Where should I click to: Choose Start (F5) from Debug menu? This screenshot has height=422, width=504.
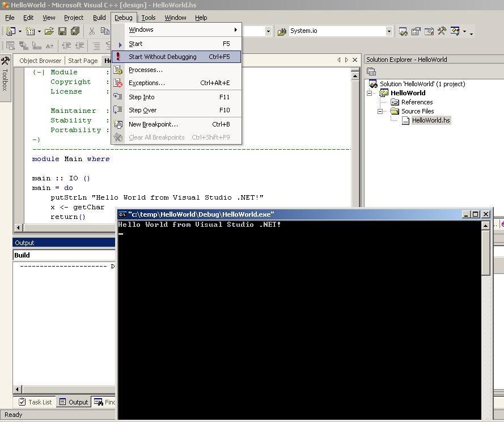point(176,44)
